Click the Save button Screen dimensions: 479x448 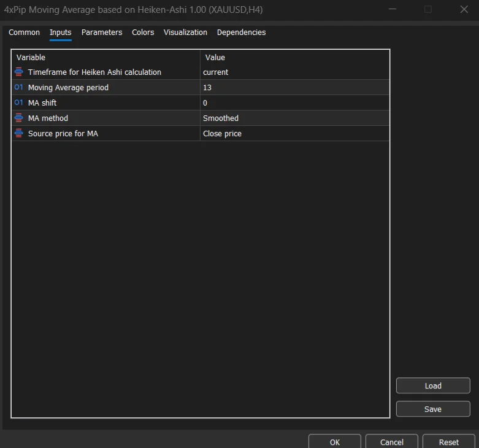[433, 409]
